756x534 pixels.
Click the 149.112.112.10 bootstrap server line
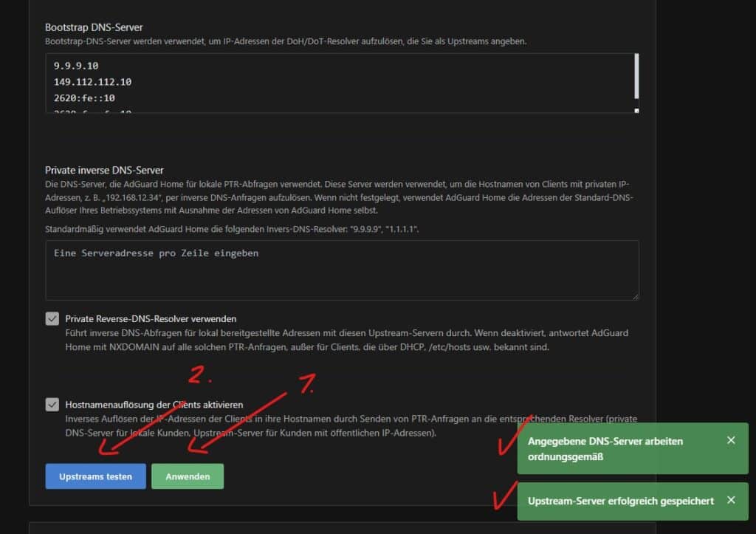tap(92, 82)
